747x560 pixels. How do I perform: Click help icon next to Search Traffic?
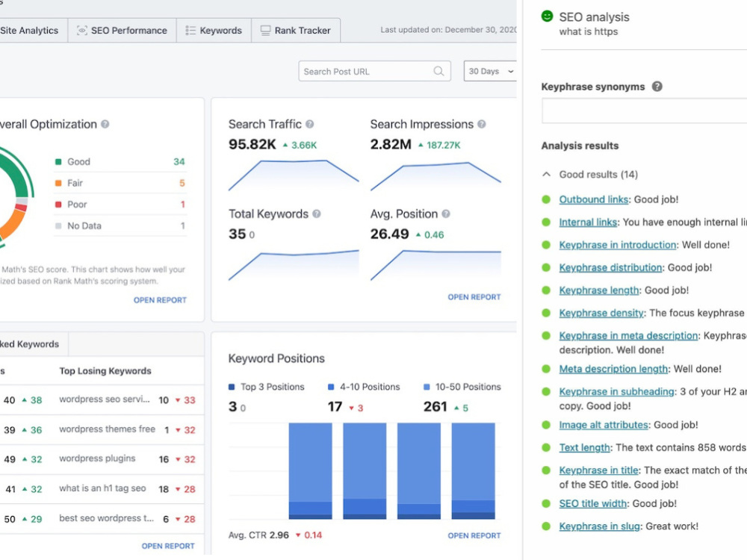(x=310, y=124)
